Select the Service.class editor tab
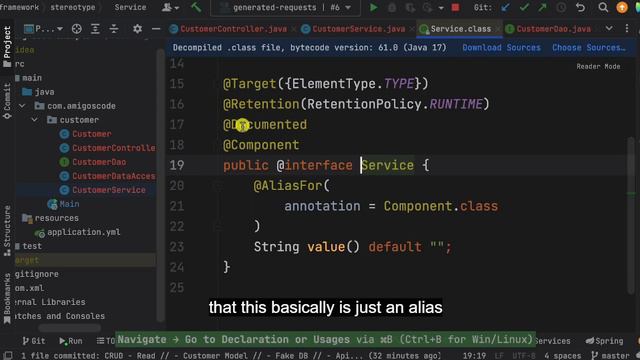 460,29
